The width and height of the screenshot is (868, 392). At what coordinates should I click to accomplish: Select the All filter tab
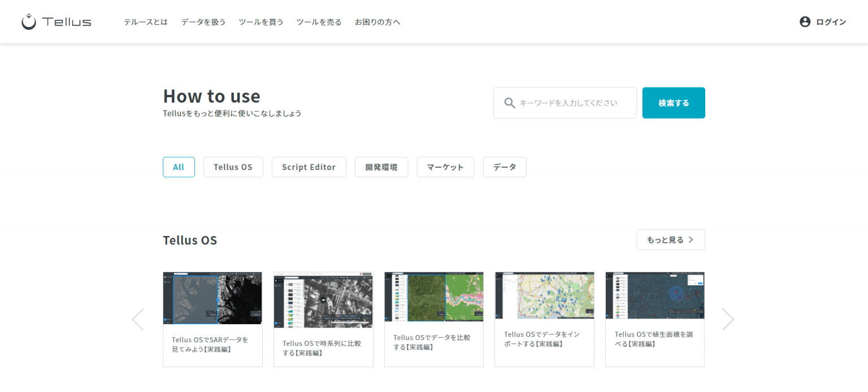coord(179,167)
